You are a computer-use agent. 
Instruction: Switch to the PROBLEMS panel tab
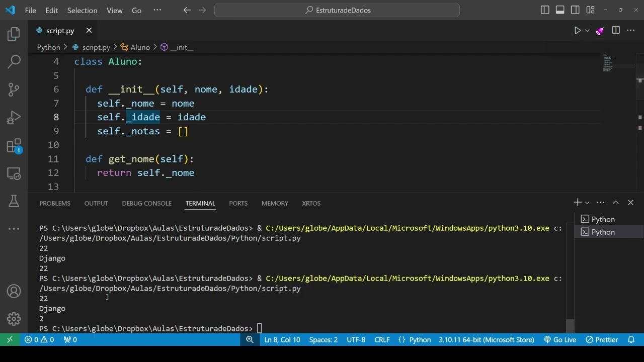tap(55, 203)
